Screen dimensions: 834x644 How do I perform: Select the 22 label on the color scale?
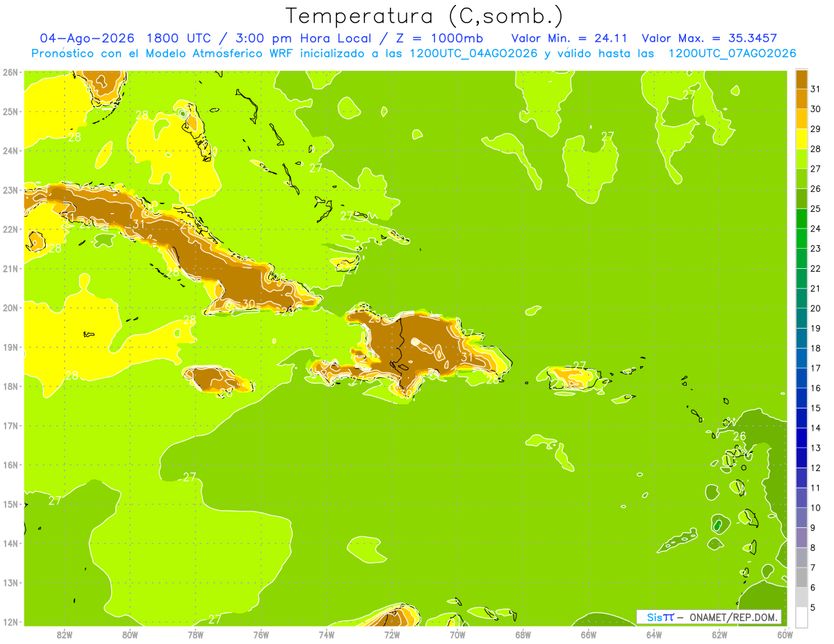coord(816,268)
